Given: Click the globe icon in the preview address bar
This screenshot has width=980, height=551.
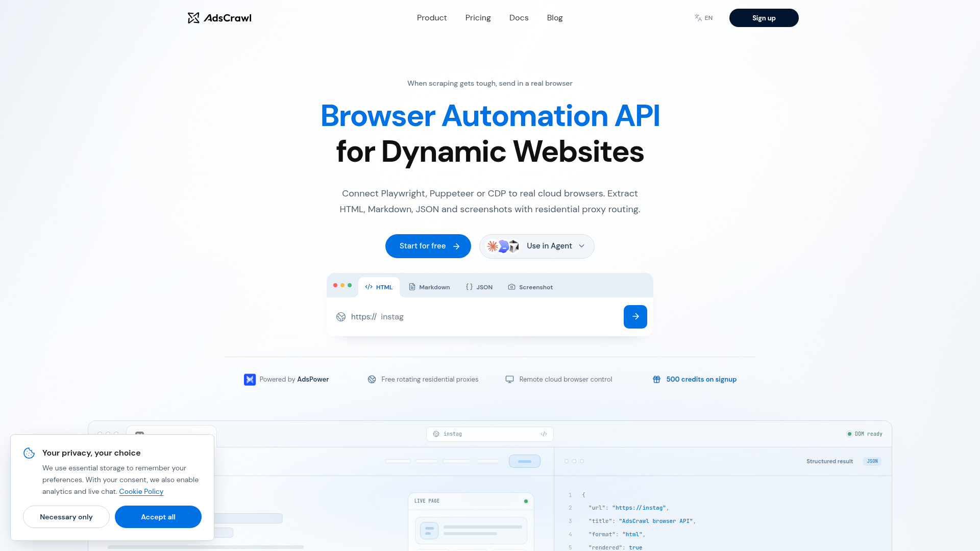Looking at the screenshot, I should 436,434.
